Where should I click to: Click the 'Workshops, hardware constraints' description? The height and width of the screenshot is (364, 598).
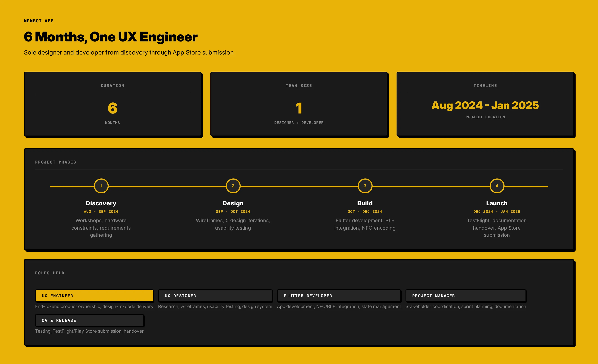click(x=101, y=228)
